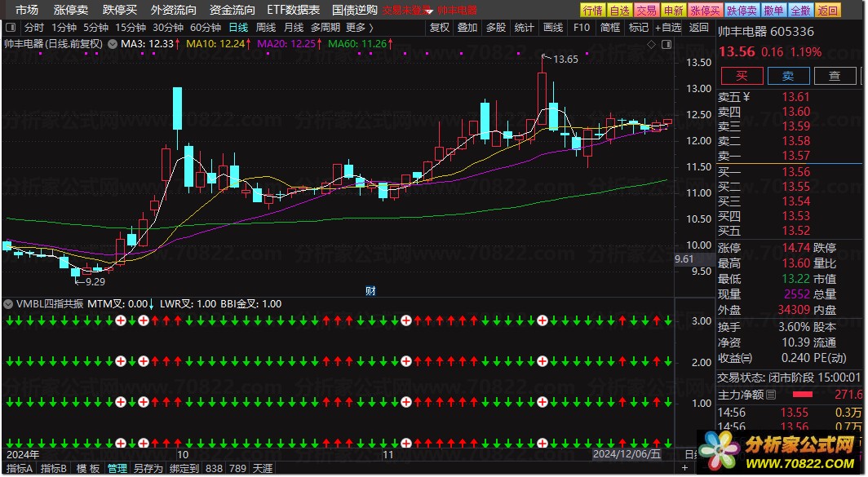The width and height of the screenshot is (868, 477).
Task: Click the pink 涨停买 button
Action: (705, 10)
